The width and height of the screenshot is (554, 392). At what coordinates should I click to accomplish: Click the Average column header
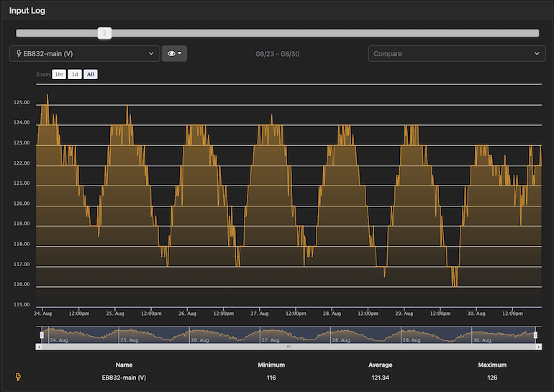tap(380, 365)
